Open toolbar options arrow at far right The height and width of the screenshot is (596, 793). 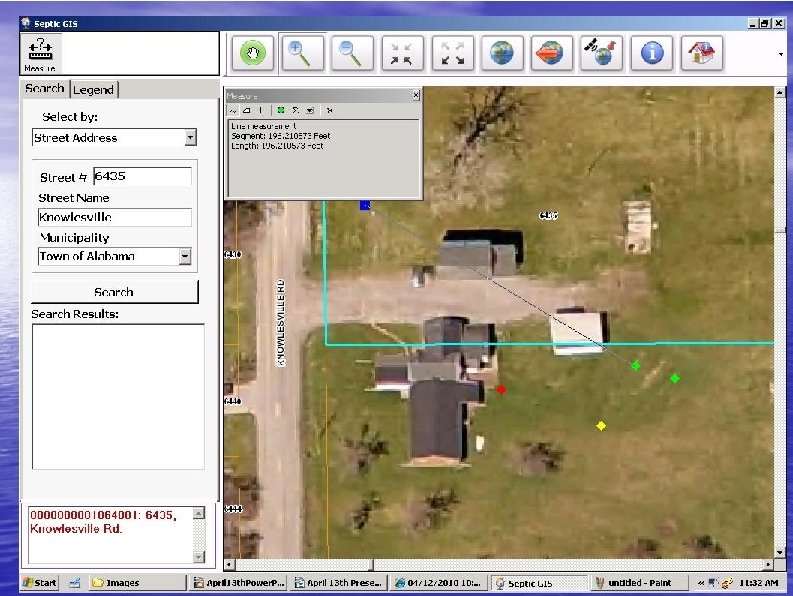pos(781,54)
